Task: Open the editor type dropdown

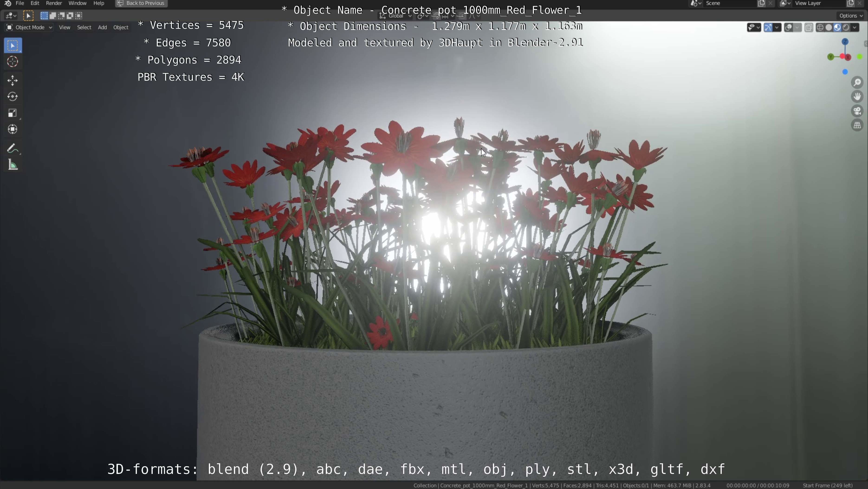Action: (x=11, y=16)
